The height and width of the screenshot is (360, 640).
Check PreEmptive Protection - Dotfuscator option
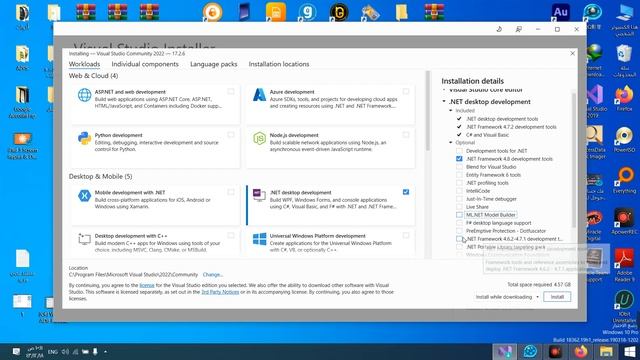tap(459, 231)
